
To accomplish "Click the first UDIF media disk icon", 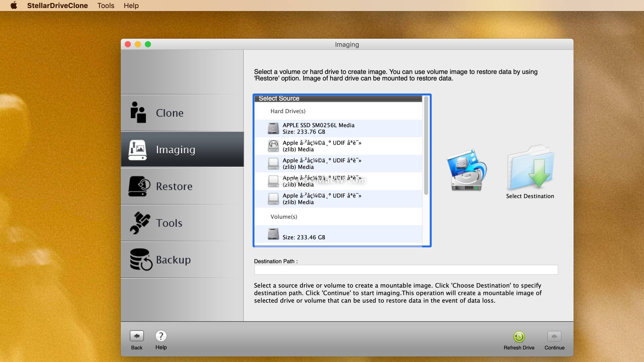I will (273, 146).
